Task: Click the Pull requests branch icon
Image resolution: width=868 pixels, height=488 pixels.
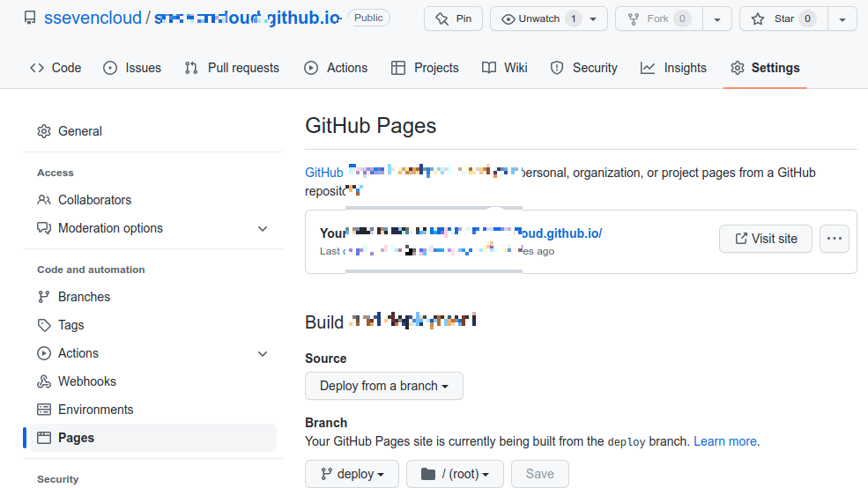Action: coord(191,68)
